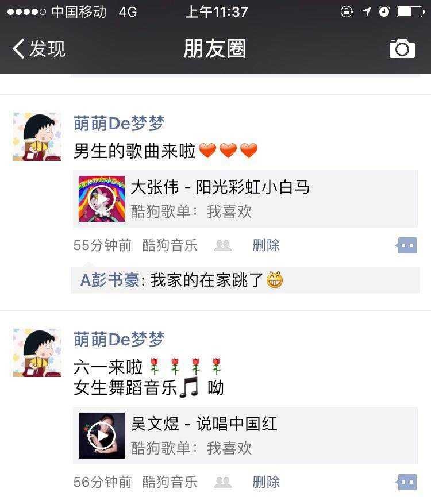Image resolution: width=431 pixels, height=504 pixels.
Task: Open music card 大张伟 - 阳光彩虹小白马
Action: (x=245, y=199)
